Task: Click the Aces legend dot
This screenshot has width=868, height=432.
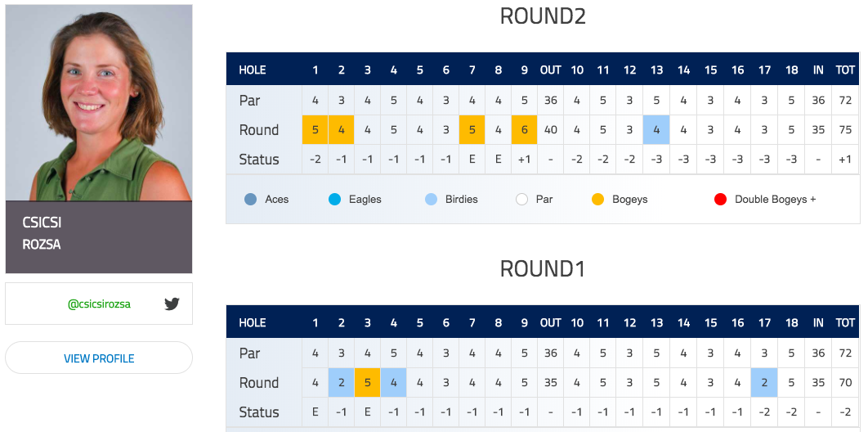Action: coord(250,200)
